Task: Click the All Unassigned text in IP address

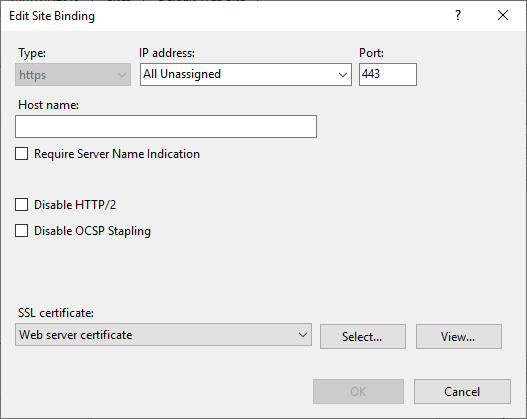Action: 182,74
